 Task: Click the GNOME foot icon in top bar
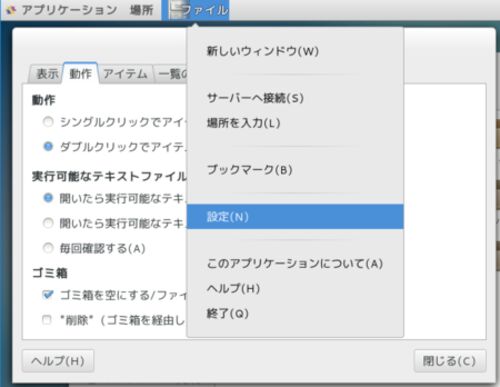click(x=11, y=10)
